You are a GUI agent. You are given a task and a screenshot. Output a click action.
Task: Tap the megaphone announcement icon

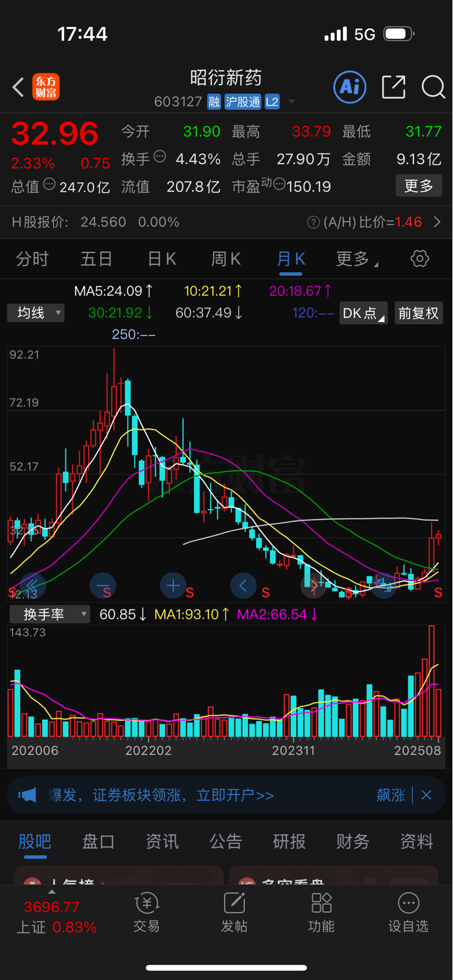(x=27, y=795)
